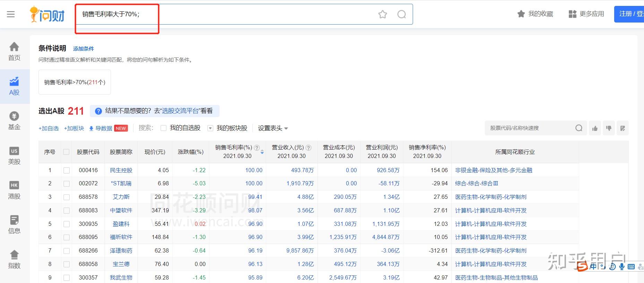
Task: Open stock 艾力斯 link
Action: point(121,197)
